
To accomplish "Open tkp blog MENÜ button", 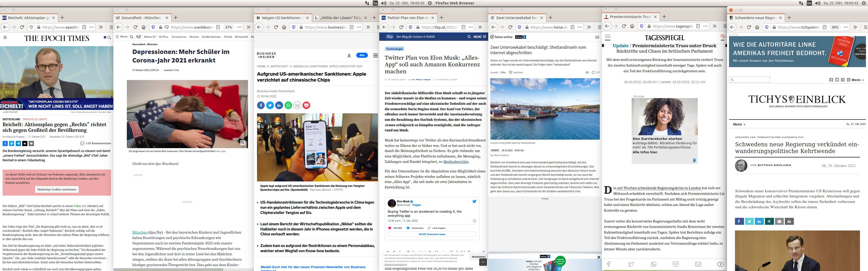I will [x=480, y=37].
